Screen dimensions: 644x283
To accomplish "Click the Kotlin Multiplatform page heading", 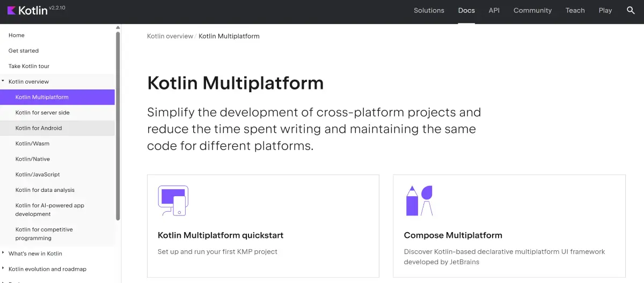I will click(236, 83).
